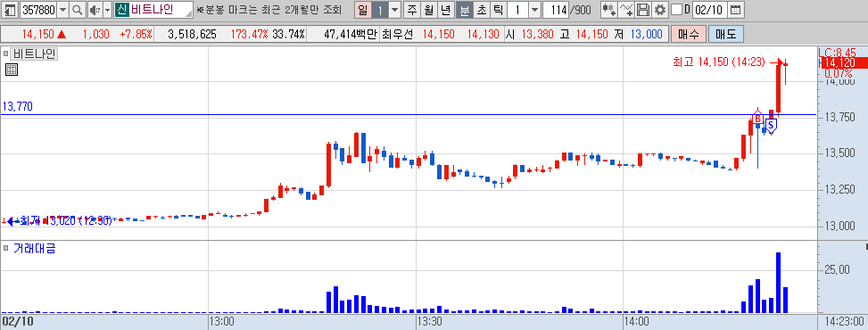Click the 47,414백만 trade amount
Screen dimensions: 868x330
click(350, 34)
